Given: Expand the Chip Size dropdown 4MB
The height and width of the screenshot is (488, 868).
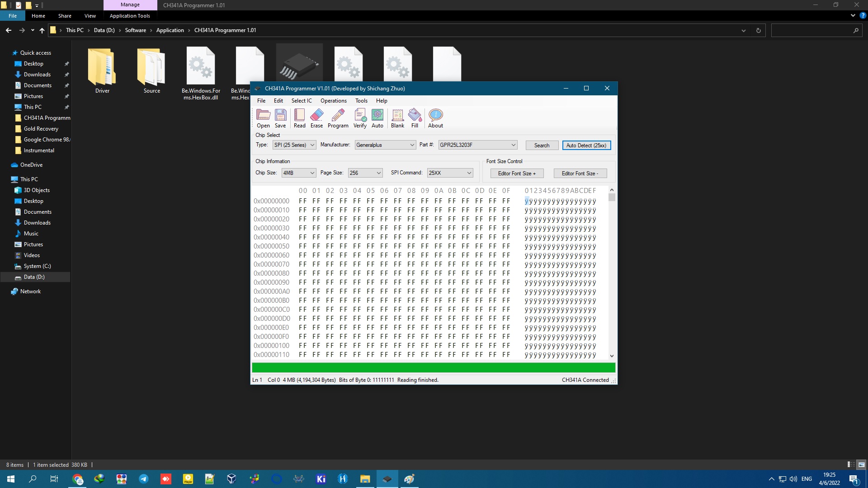Looking at the screenshot, I should [x=298, y=173].
